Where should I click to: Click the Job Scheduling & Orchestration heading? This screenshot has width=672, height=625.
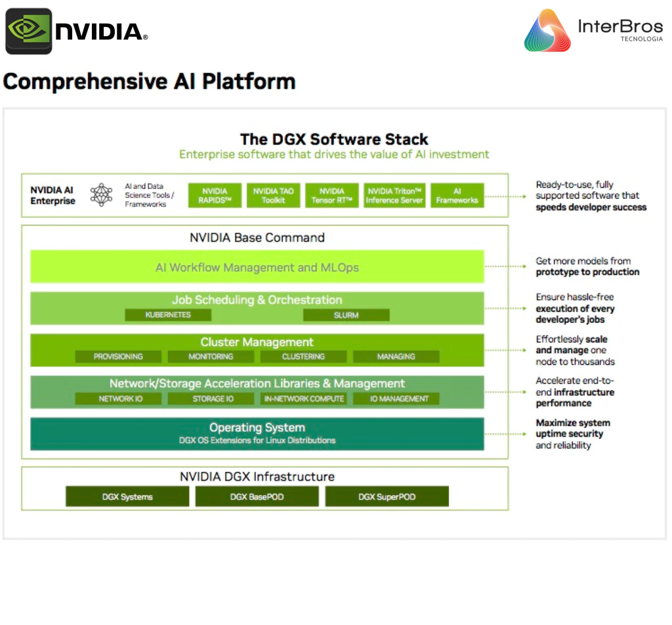[x=257, y=299]
